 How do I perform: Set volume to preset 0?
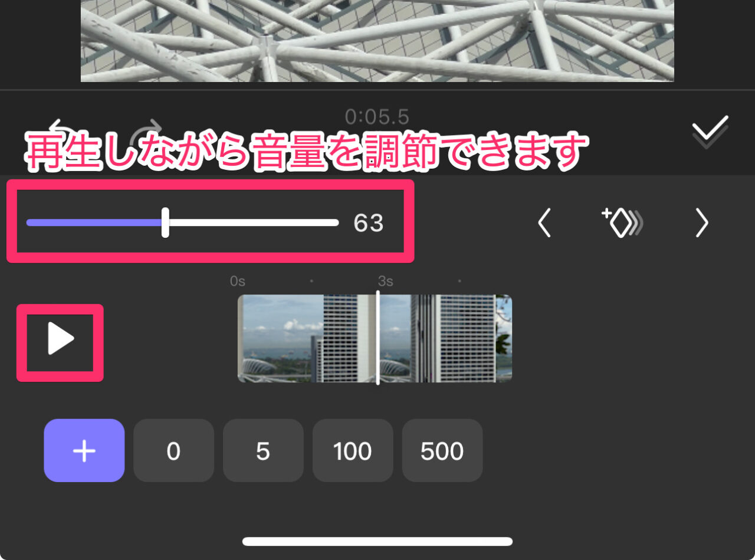(x=173, y=451)
